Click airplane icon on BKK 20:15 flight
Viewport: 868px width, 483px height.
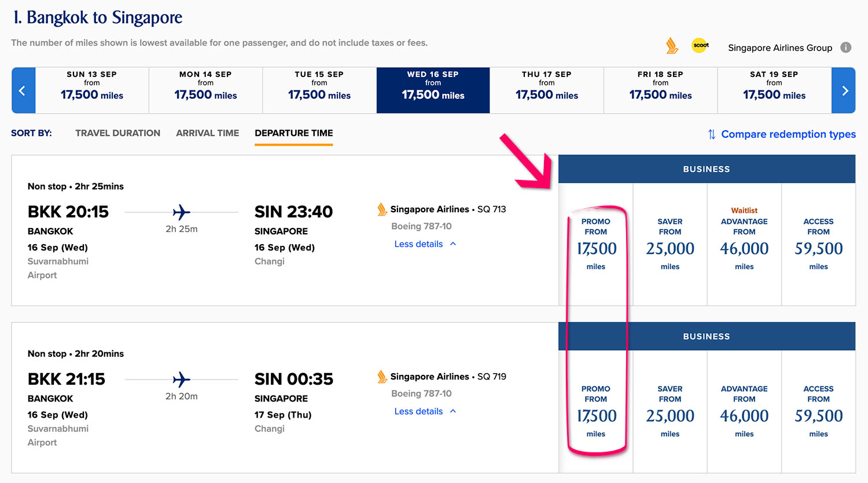[181, 212]
